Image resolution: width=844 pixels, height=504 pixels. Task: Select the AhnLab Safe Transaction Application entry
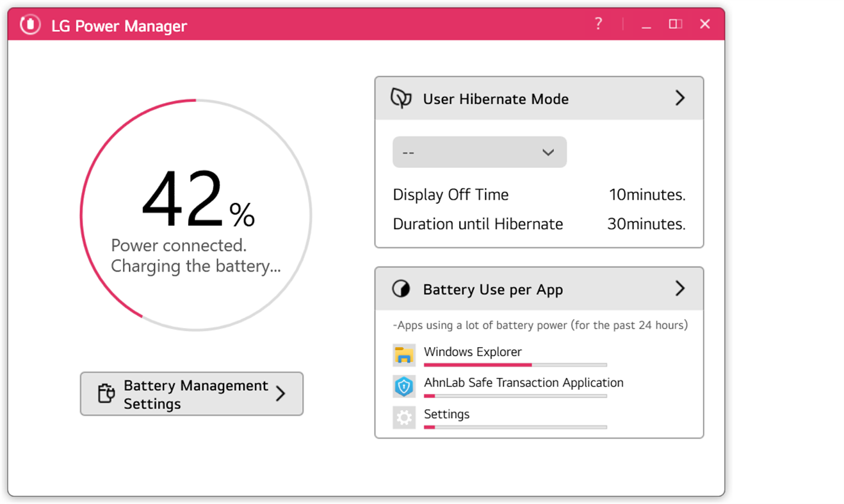point(523,383)
